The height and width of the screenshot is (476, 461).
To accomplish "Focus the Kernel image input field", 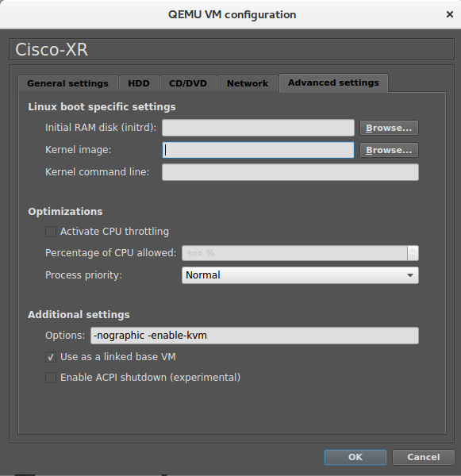I will pos(258,150).
